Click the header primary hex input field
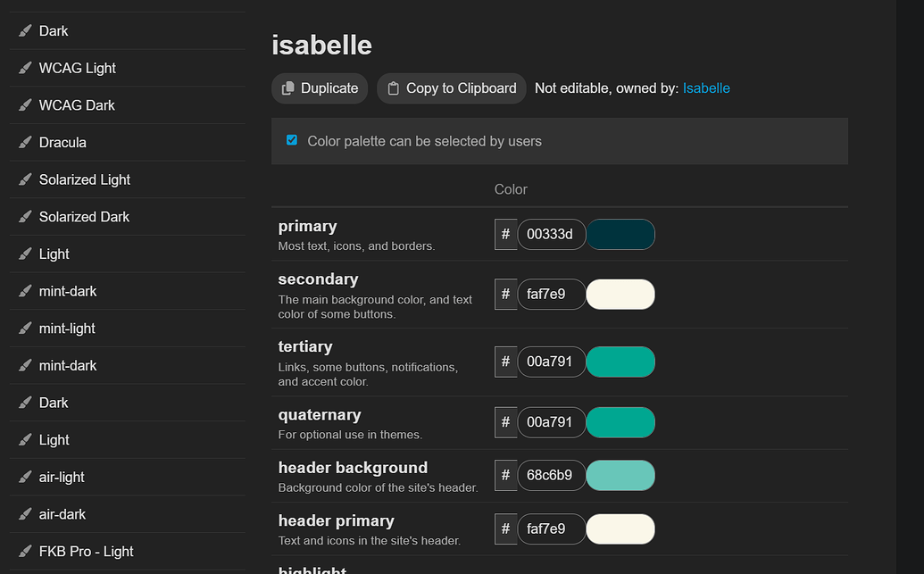The image size is (924, 574). (551, 528)
